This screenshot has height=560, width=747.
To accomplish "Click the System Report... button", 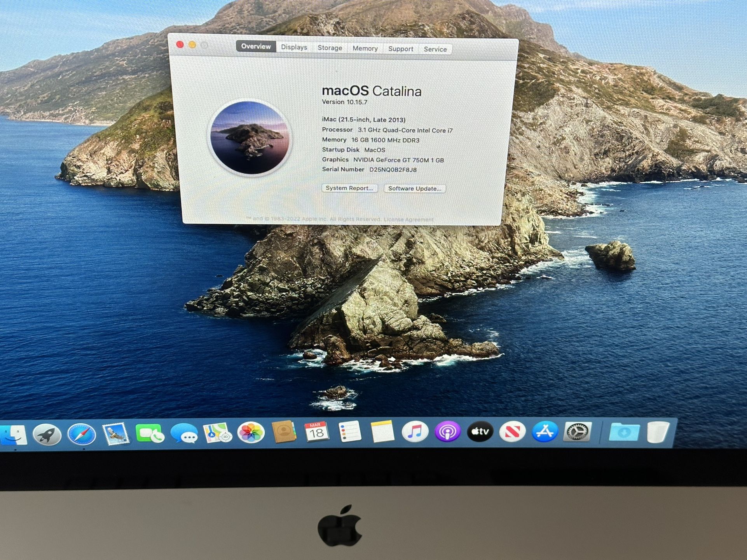I will (x=349, y=188).
